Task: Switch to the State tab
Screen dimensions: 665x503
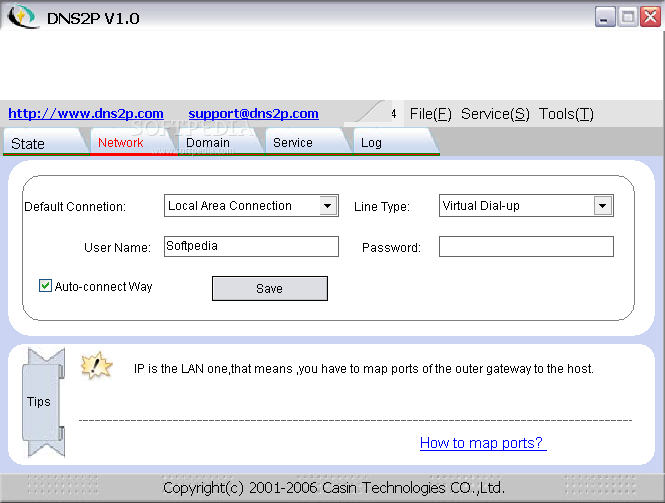Action: (45, 143)
